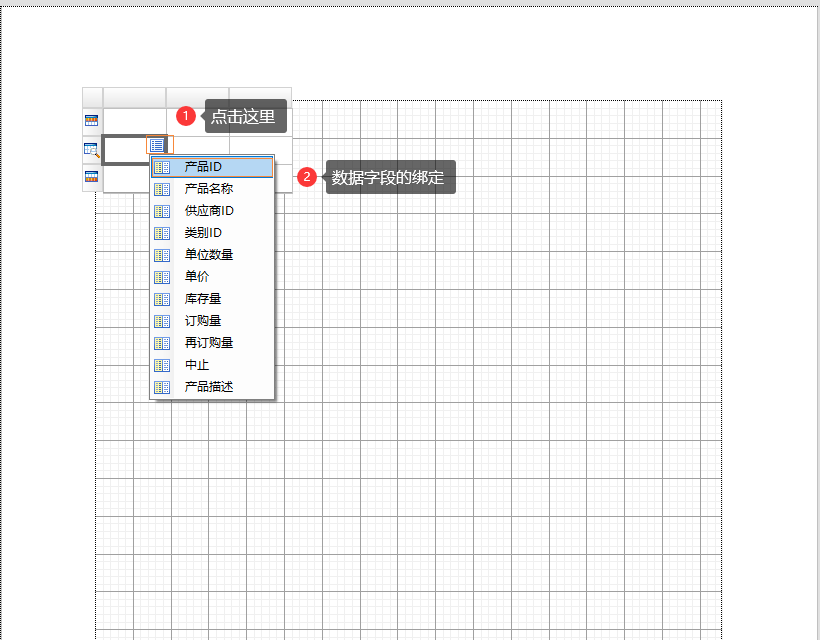Pick the 库存量 field entry
820x640 pixels.
pos(212,299)
